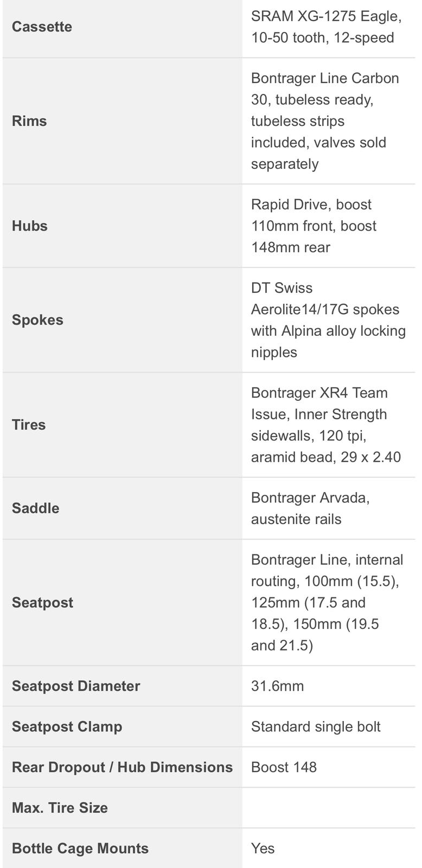Select the Cassette row label
This screenshot has width=422, height=868.
[42, 27]
